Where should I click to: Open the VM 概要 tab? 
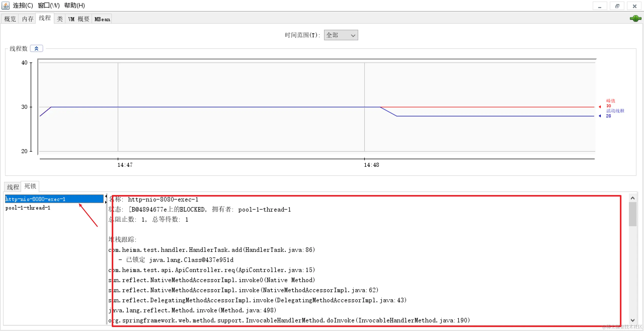[79, 19]
